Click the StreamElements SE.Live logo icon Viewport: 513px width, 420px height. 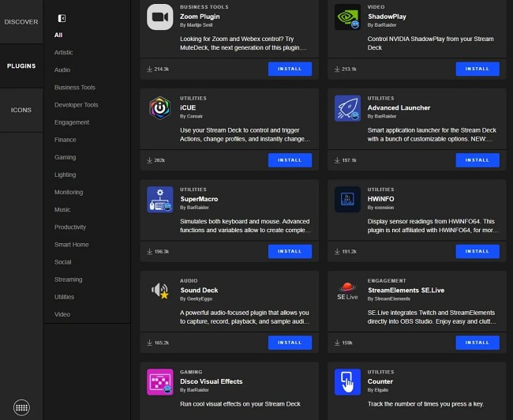click(347, 291)
